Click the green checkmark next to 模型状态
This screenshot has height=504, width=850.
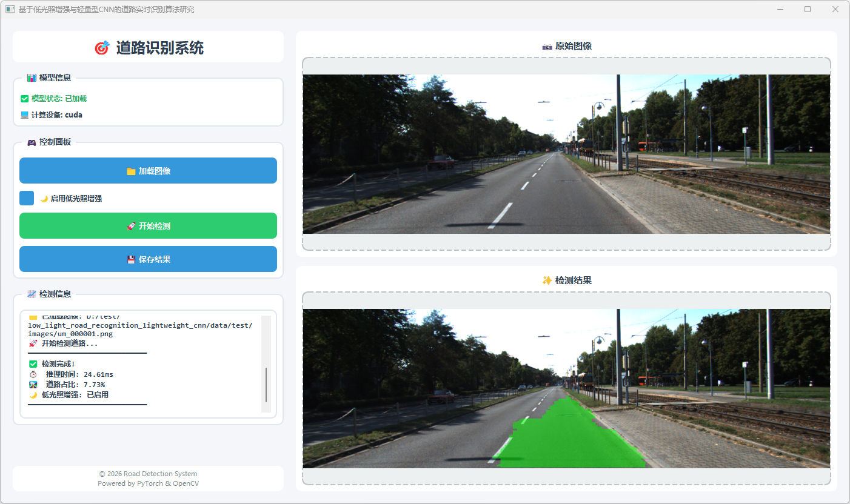click(x=25, y=99)
